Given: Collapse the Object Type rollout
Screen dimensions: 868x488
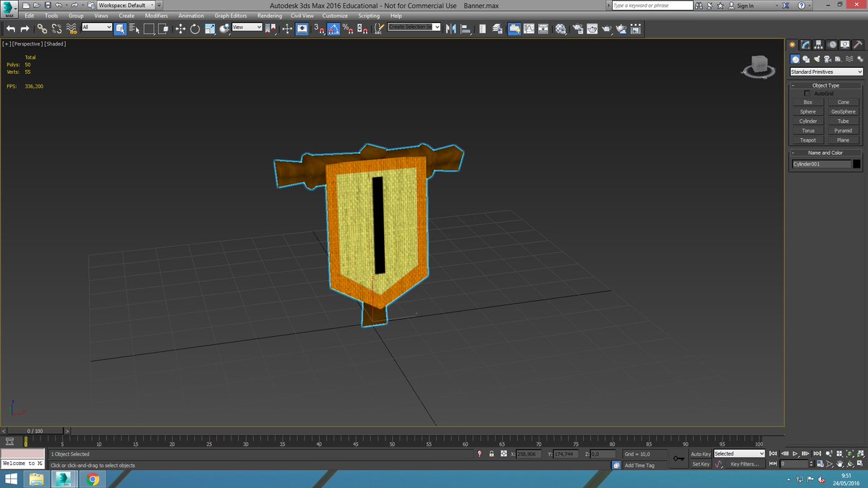Looking at the screenshot, I should click(825, 85).
